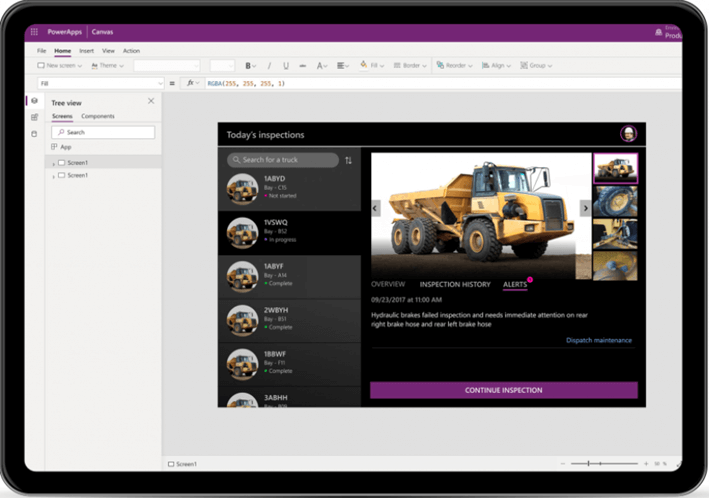Select the Home ribbon tab
This screenshot has height=498, width=709.
click(x=62, y=51)
